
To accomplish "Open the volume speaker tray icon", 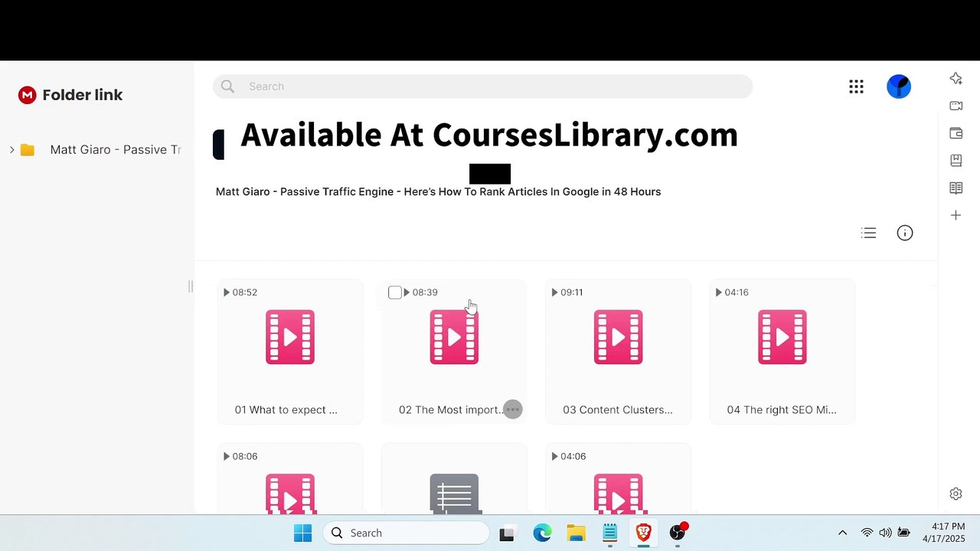I will [x=885, y=533].
